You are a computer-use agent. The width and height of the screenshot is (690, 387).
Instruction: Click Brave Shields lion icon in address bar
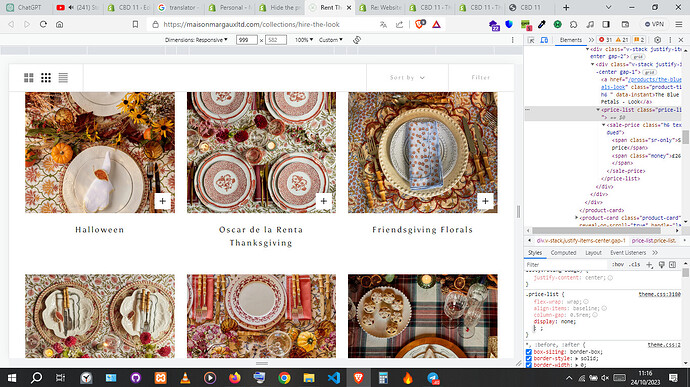pyautogui.click(x=419, y=24)
